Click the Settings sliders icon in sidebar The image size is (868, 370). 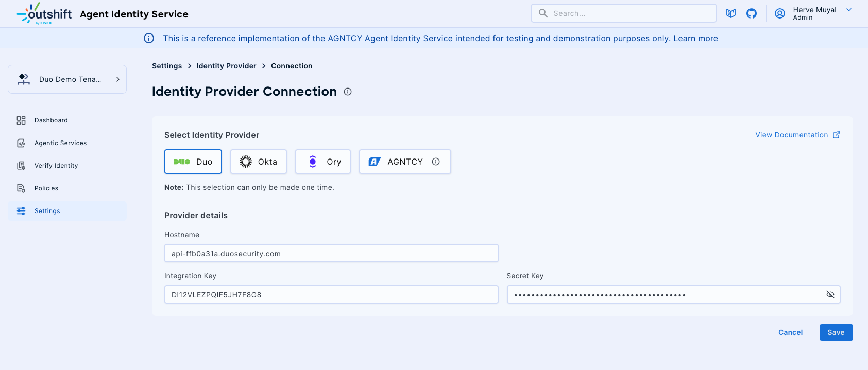click(x=21, y=211)
